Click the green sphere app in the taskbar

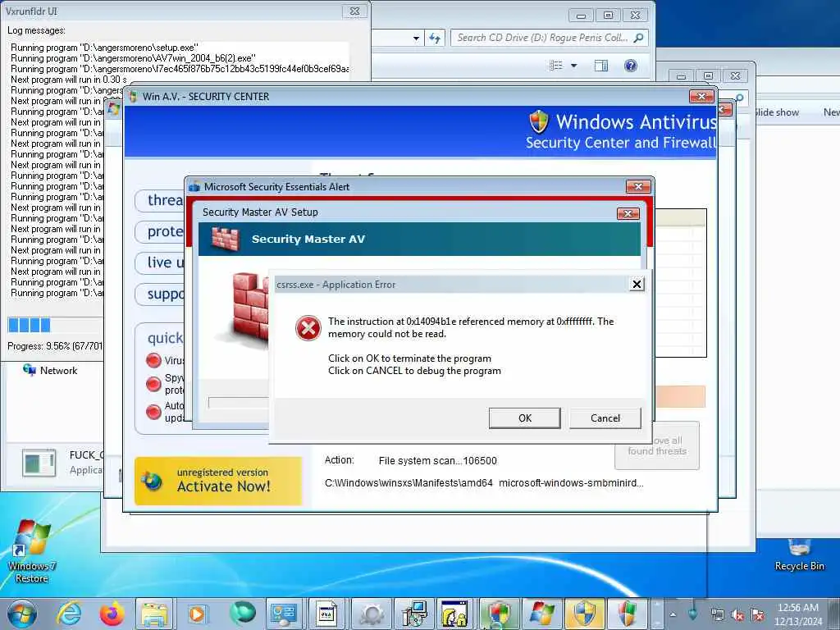(x=242, y=614)
